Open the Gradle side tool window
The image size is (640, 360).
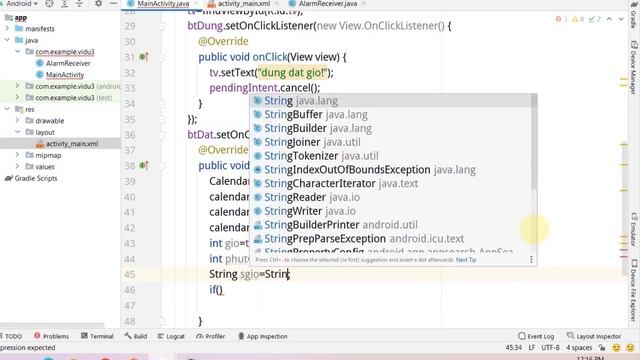633,17
